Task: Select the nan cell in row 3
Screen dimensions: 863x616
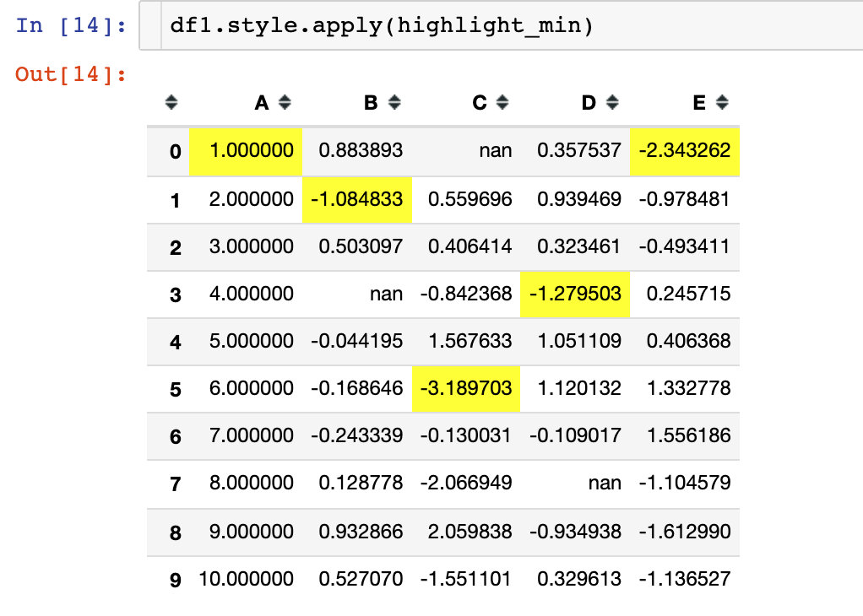Action: point(356,294)
